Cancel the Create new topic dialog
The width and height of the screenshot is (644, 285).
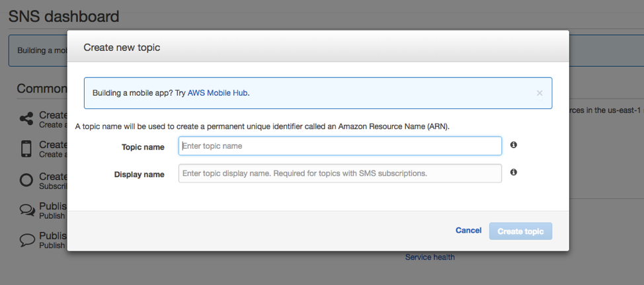[469, 230]
